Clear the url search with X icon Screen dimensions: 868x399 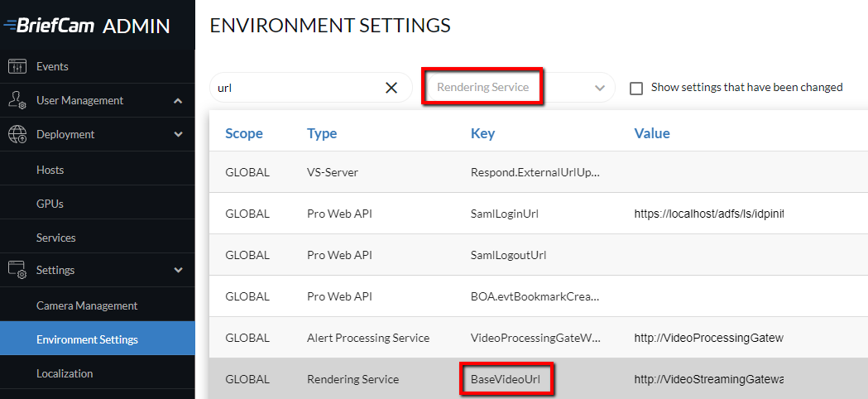pyautogui.click(x=391, y=88)
